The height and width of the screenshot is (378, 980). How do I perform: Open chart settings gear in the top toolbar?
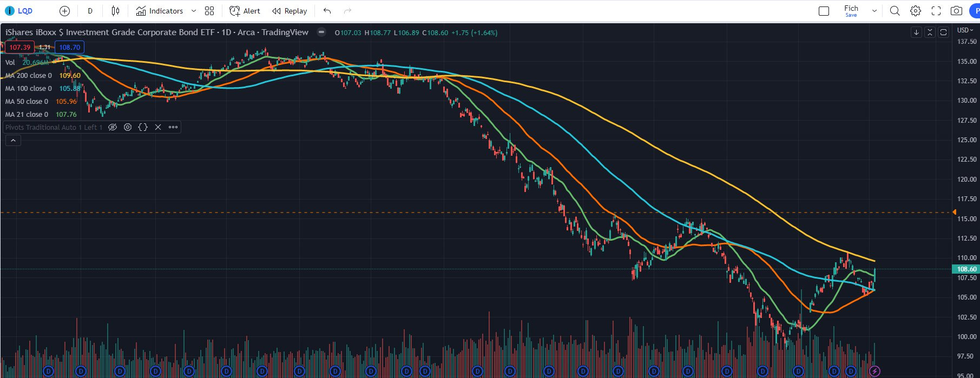916,11
